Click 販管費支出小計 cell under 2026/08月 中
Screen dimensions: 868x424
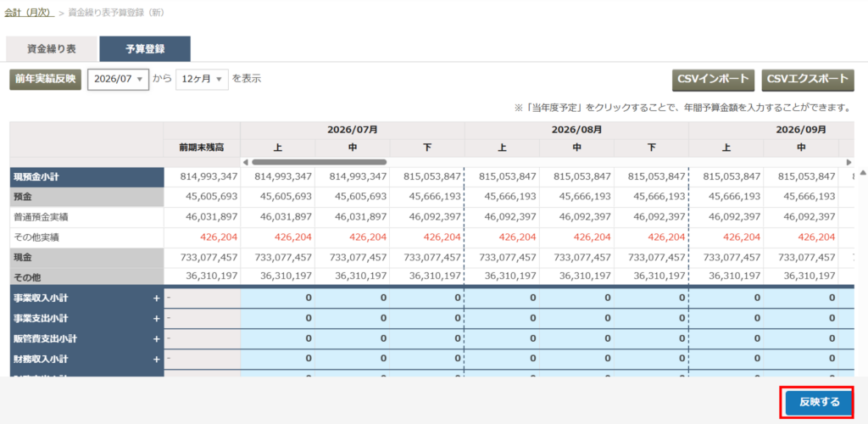[576, 338]
